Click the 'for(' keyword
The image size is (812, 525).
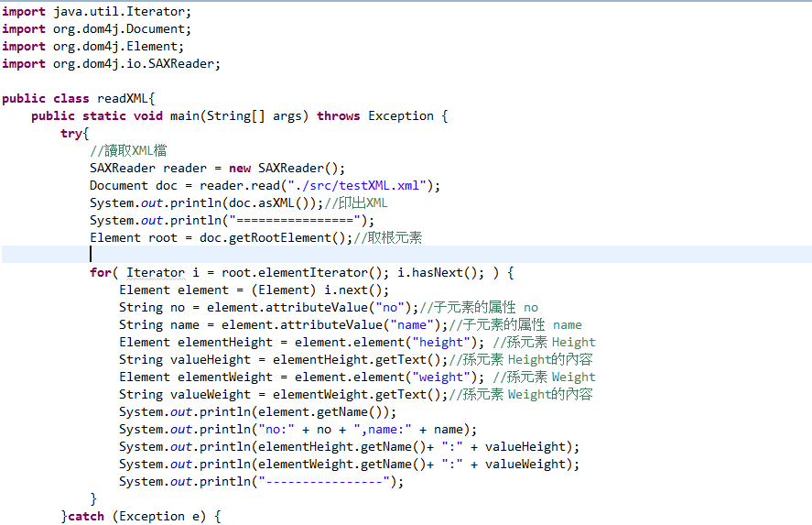coord(103,273)
